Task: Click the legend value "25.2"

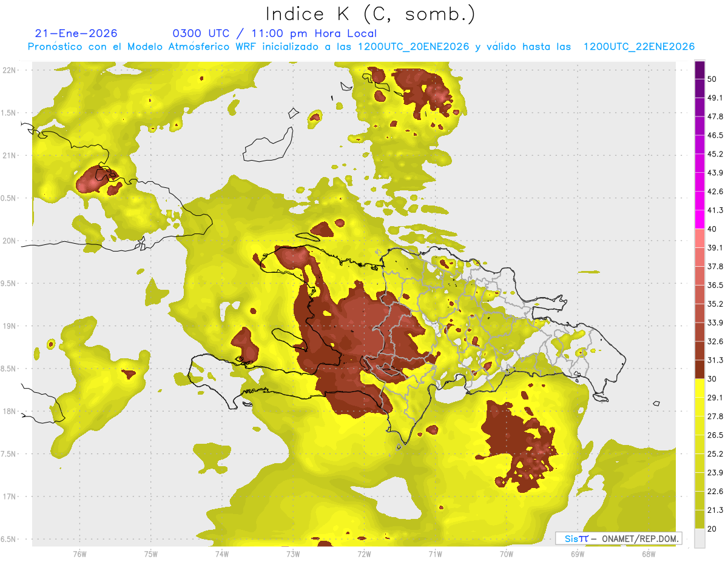Action: tap(715, 454)
